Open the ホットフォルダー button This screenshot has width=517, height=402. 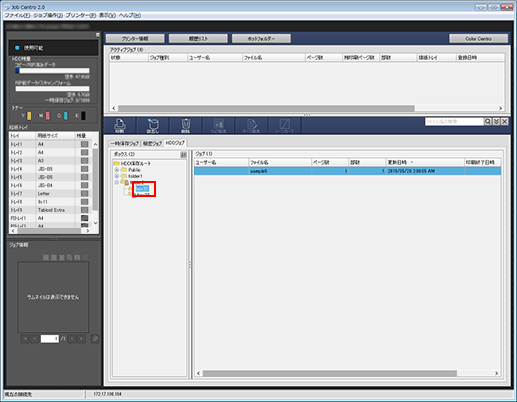[x=261, y=39]
